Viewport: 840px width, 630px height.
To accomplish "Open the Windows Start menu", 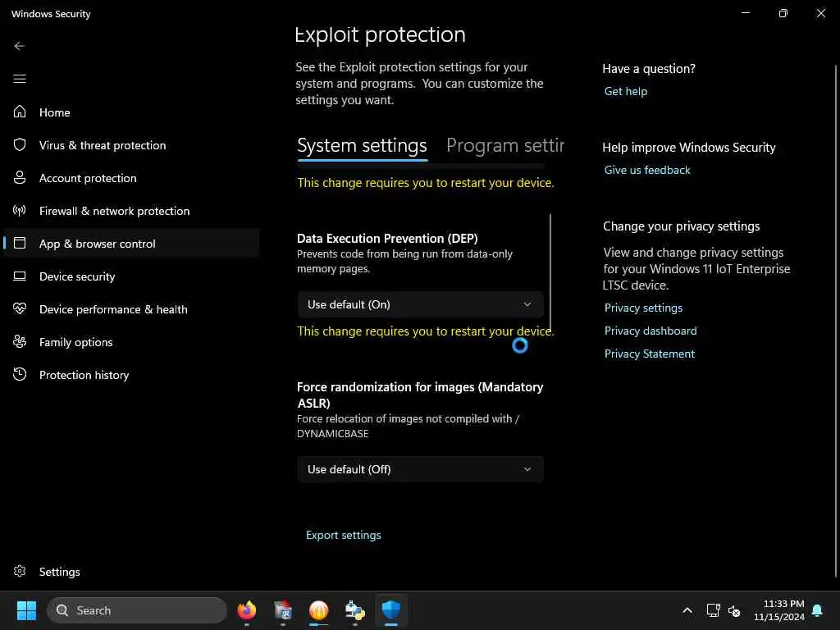I will [26, 610].
